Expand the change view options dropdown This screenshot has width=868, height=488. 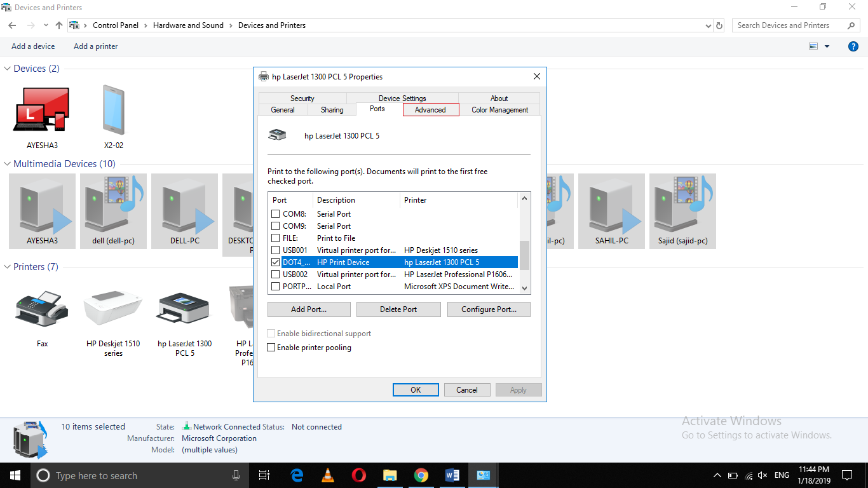tap(825, 46)
